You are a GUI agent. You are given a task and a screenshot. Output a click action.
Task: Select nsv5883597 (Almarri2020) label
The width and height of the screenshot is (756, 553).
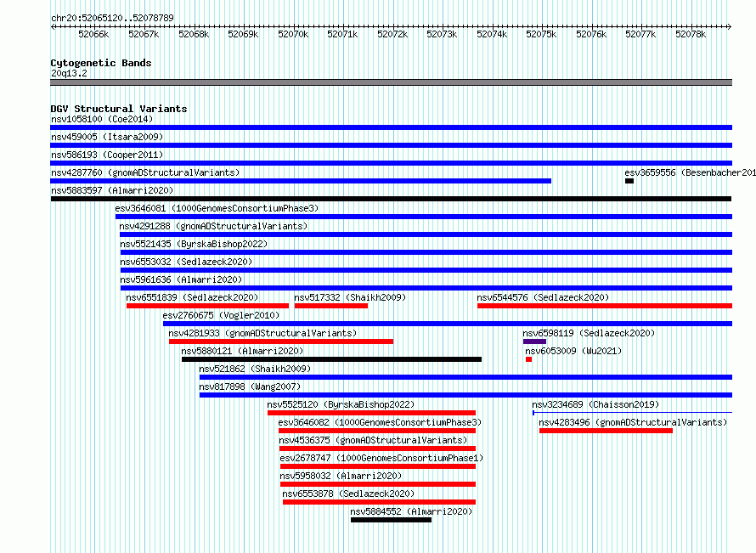coord(112,190)
